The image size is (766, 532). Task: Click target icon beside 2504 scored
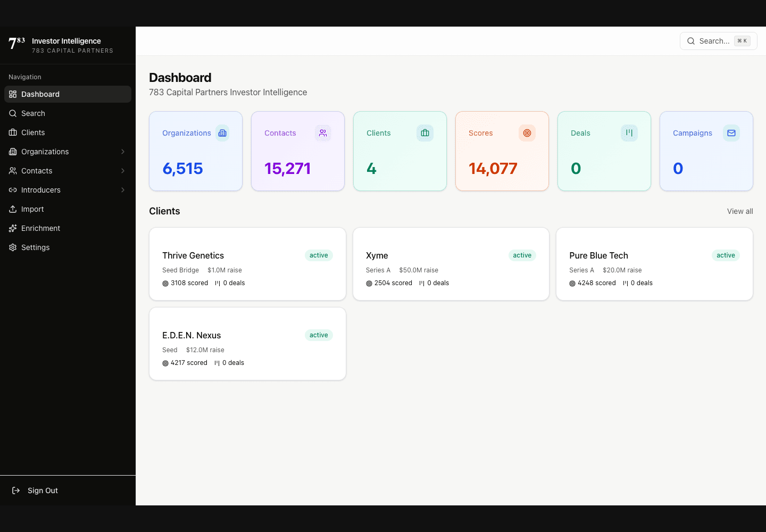tap(369, 284)
